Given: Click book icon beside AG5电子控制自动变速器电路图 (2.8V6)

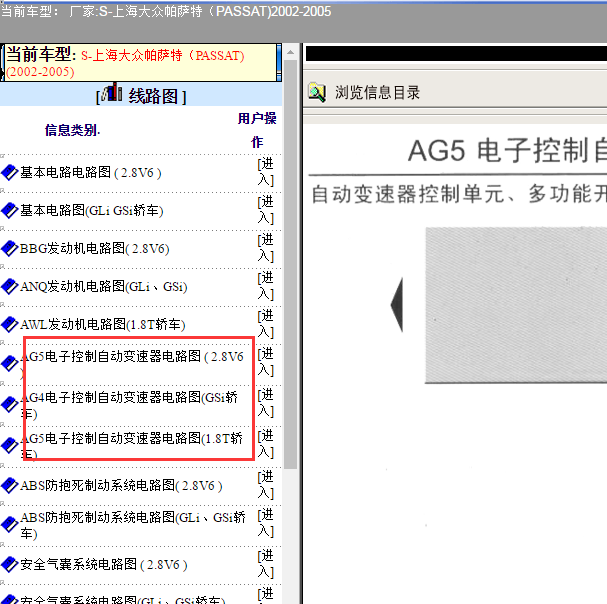Looking at the screenshot, I should click(9, 364).
